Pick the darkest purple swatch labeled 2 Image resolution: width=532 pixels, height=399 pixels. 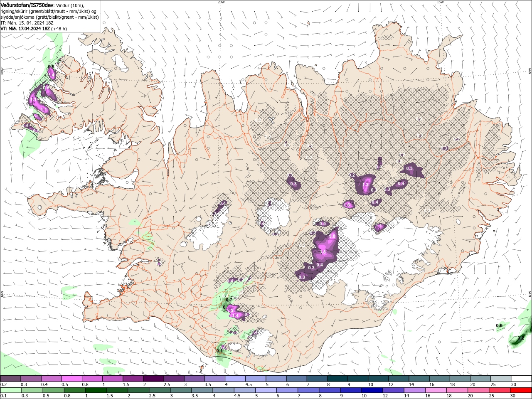(153, 379)
